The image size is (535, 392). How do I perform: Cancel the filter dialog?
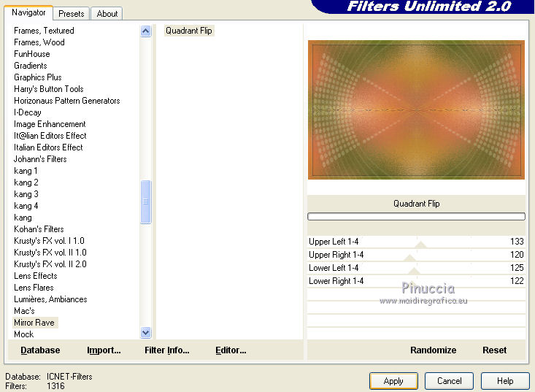(x=449, y=381)
